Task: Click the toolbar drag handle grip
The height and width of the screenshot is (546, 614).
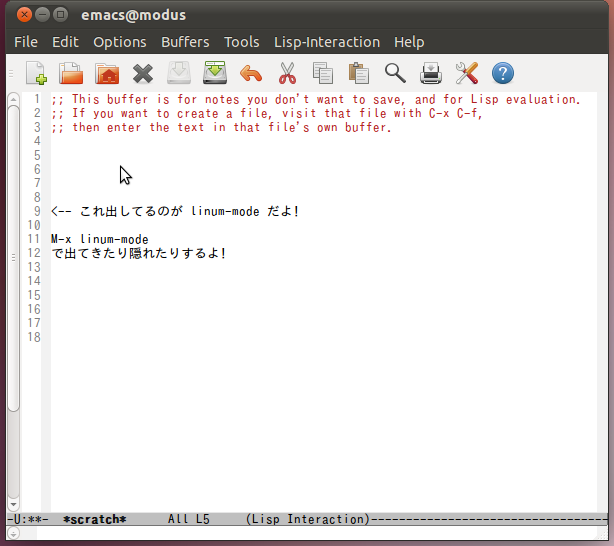Action: pos(11,73)
